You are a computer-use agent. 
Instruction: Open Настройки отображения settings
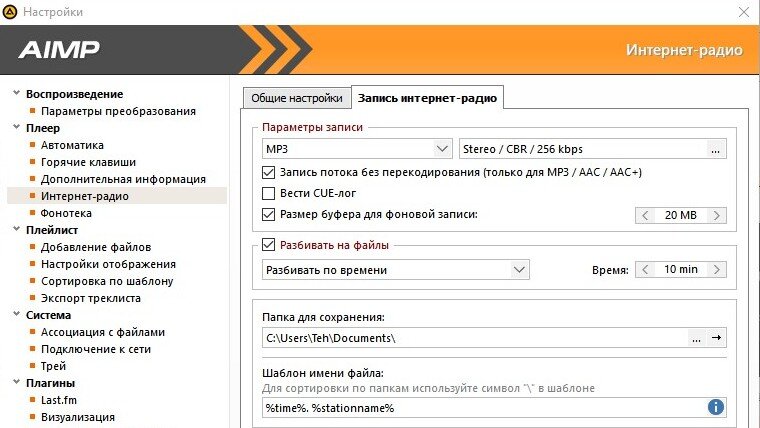(108, 264)
